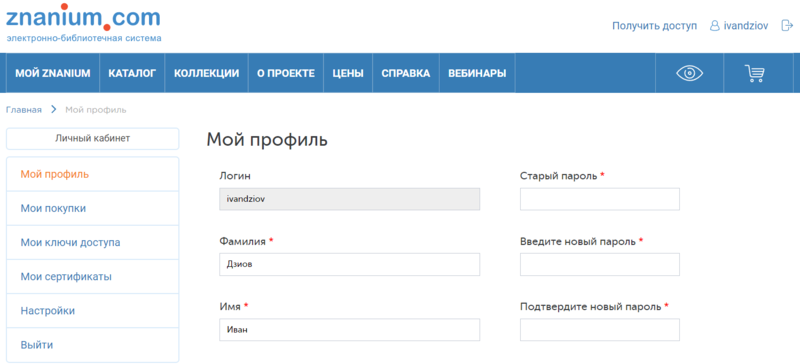
Task: Click the электронно-библиотечная система tagline
Action: tap(84, 38)
